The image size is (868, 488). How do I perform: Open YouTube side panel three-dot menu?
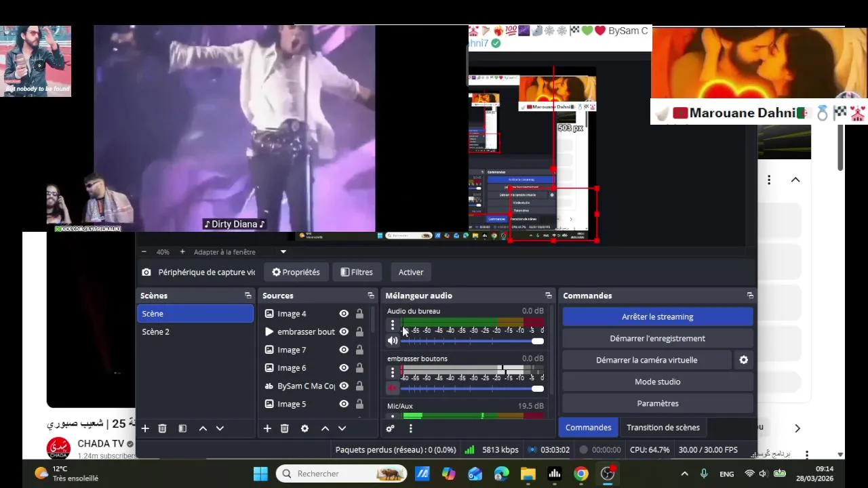pyautogui.click(x=769, y=180)
